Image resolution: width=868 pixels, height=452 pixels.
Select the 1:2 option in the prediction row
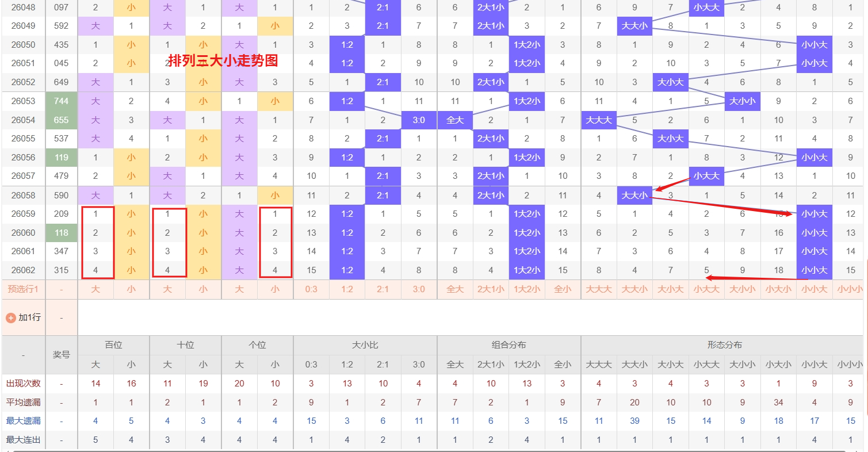point(347,289)
